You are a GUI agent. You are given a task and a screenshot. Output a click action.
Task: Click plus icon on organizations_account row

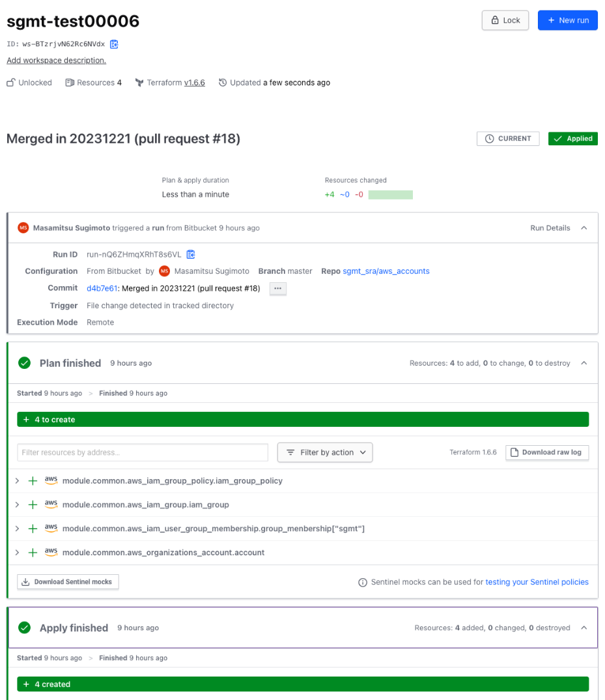[33, 553]
